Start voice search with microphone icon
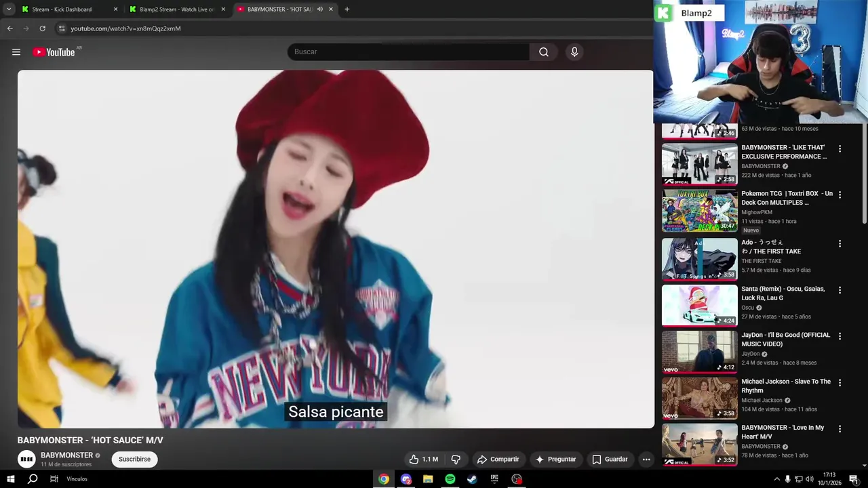The image size is (868, 488). click(x=574, y=52)
